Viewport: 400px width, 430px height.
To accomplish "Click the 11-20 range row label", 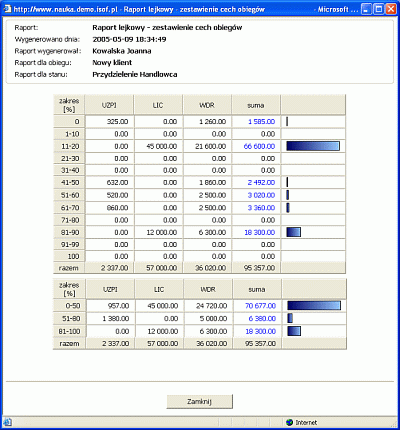I will tap(69, 146).
